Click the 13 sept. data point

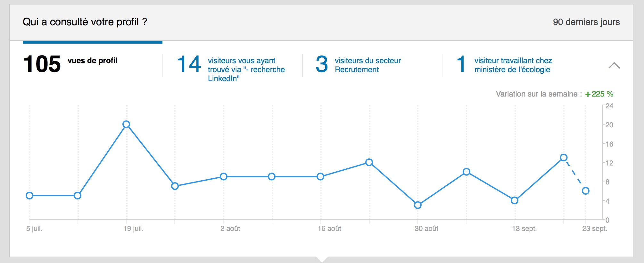[515, 200]
